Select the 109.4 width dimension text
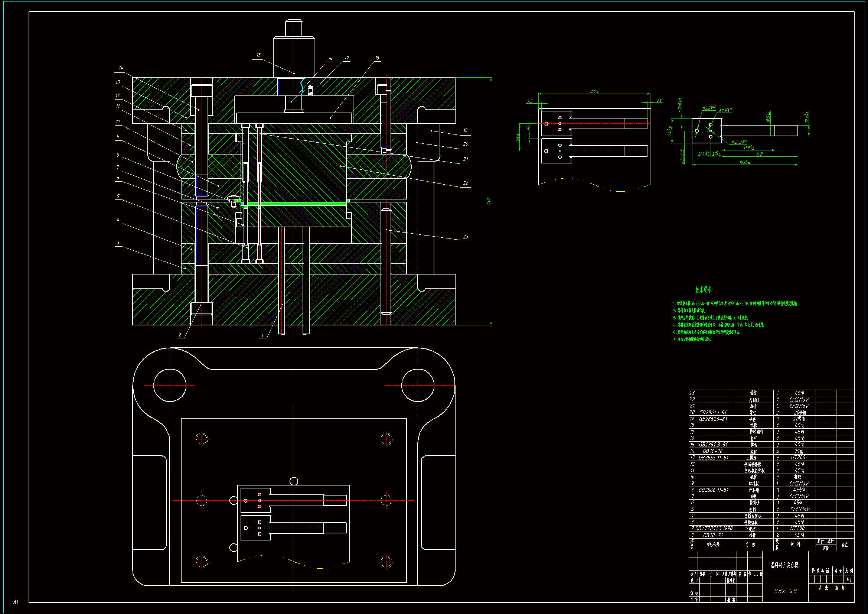Screen dimensions: 868x614 [594, 91]
